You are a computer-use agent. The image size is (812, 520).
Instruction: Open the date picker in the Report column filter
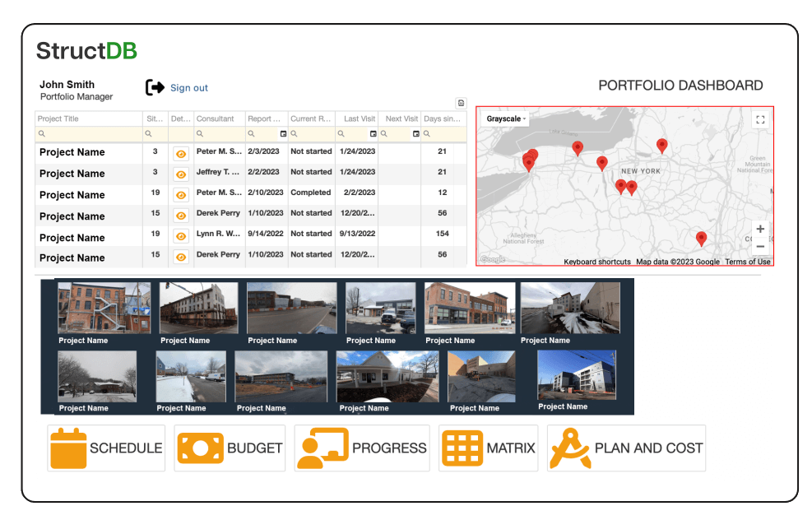point(284,133)
